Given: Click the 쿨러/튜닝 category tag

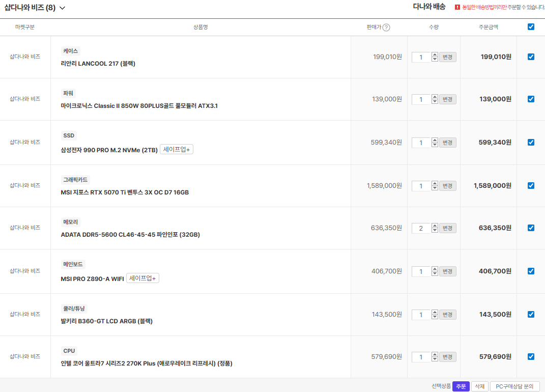Looking at the screenshot, I should [74, 309].
